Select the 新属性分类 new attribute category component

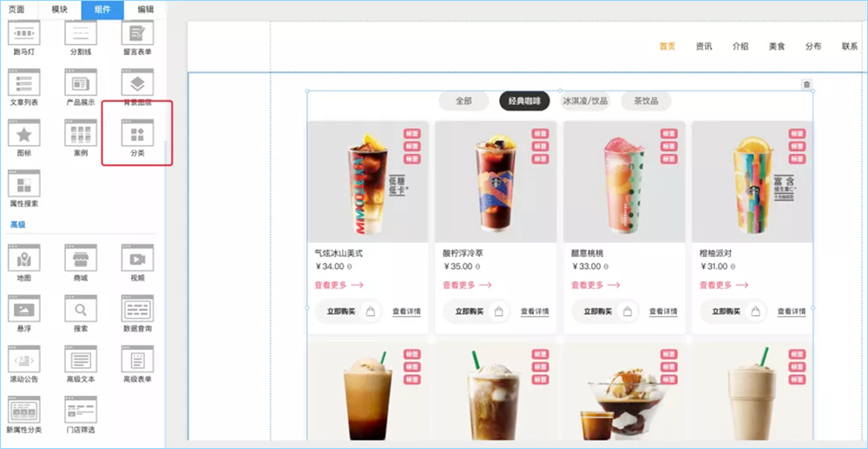[23, 414]
